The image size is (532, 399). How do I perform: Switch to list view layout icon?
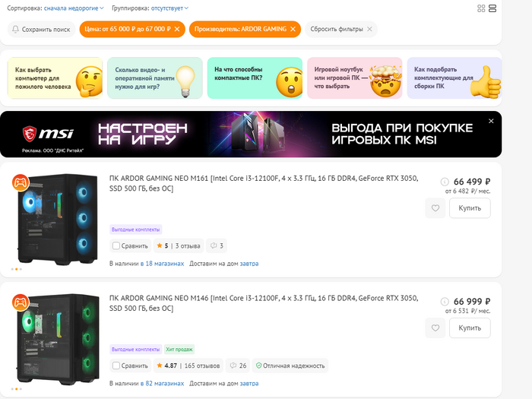pos(492,8)
